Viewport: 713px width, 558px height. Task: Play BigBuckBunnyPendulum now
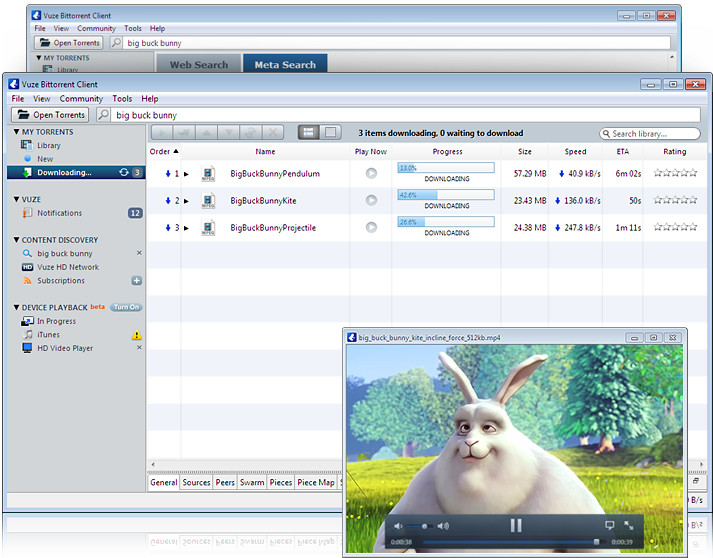372,173
